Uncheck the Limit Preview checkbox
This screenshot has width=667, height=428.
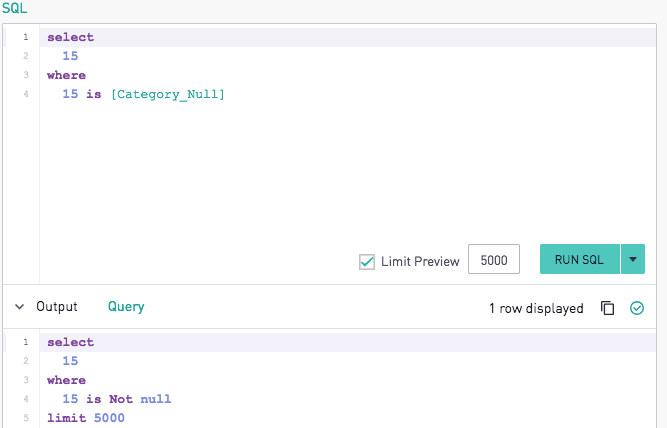click(x=367, y=262)
